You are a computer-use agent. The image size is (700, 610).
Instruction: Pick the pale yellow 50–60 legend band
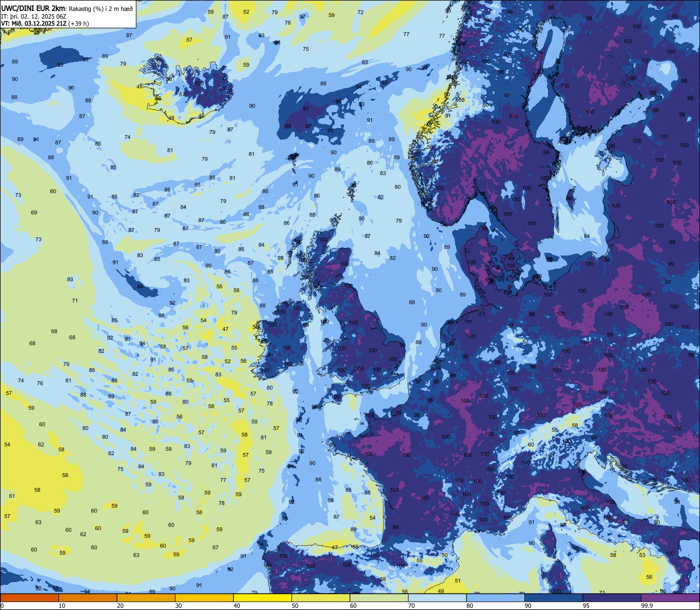tap(320, 598)
